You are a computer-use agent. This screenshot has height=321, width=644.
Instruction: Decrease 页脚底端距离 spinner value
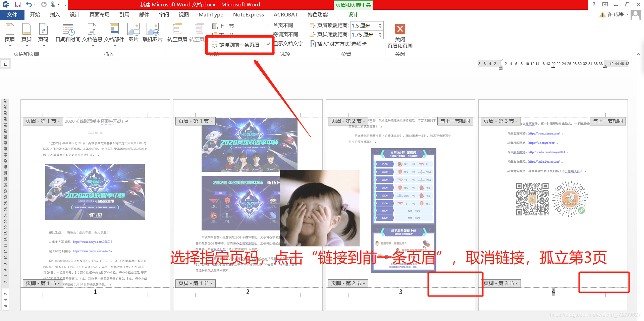tap(380, 36)
